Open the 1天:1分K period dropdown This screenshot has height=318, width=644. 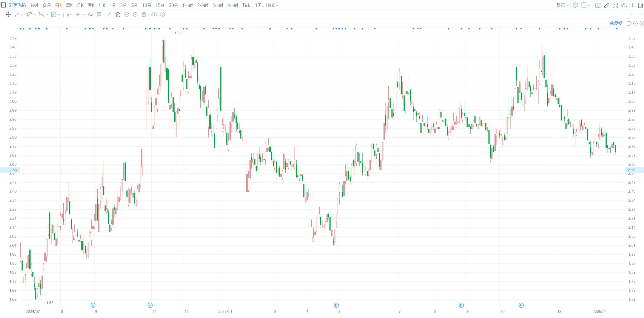(267, 5)
